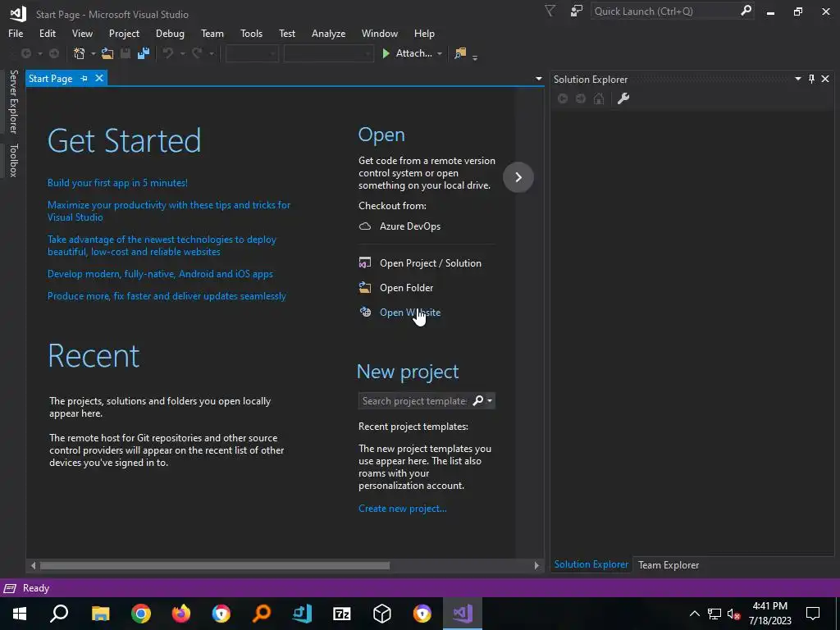This screenshot has width=840, height=630.
Task: Open the toolbar options overflow dropdown
Action: tap(475, 57)
